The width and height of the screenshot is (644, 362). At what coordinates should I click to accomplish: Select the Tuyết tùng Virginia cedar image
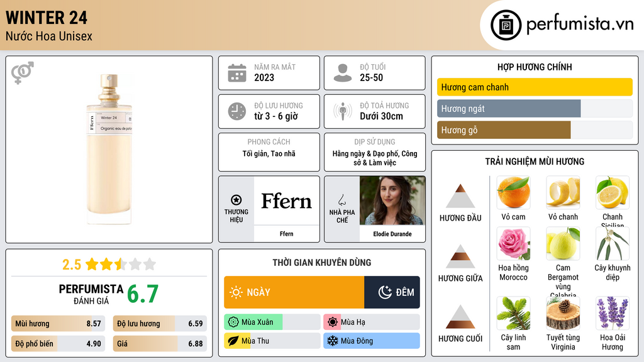click(563, 314)
